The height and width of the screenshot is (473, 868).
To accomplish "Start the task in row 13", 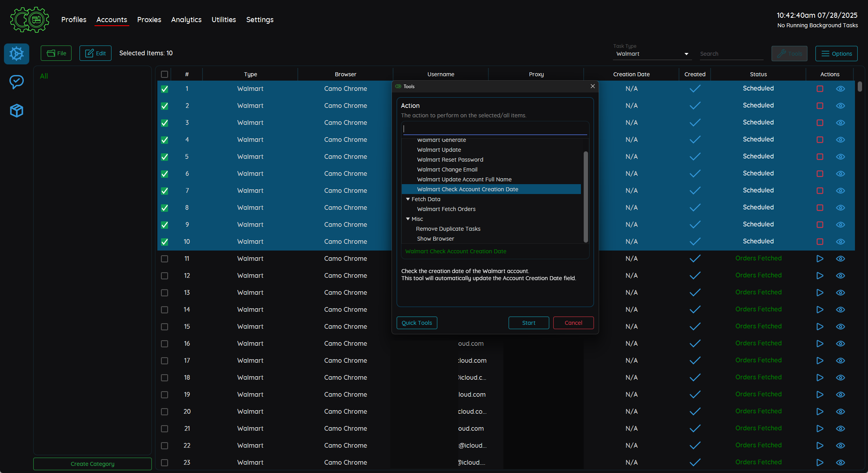I will pyautogui.click(x=820, y=293).
